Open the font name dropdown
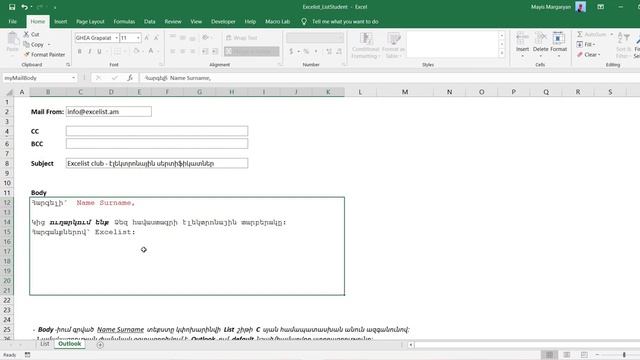Image resolution: width=640 pixels, height=360 pixels. tap(116, 38)
